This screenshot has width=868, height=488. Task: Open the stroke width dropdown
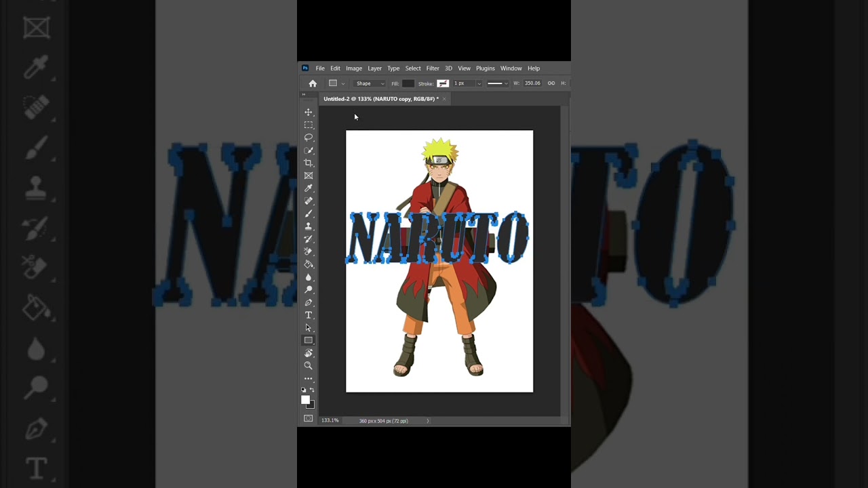point(479,83)
